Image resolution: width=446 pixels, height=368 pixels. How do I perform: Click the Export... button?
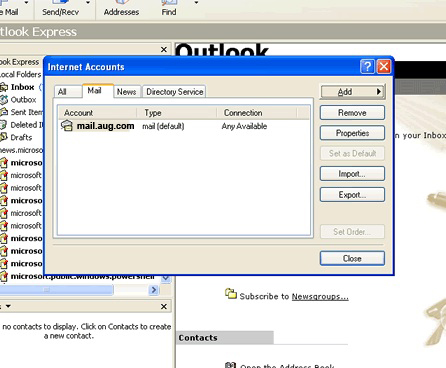(352, 195)
